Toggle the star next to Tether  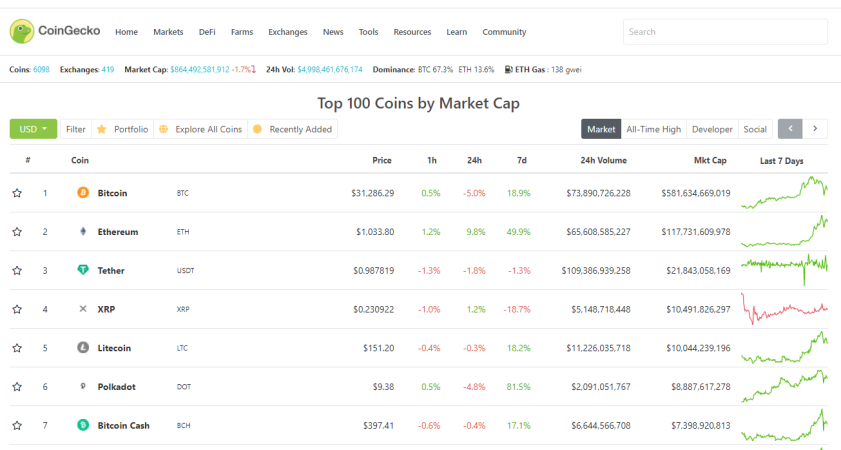17,270
